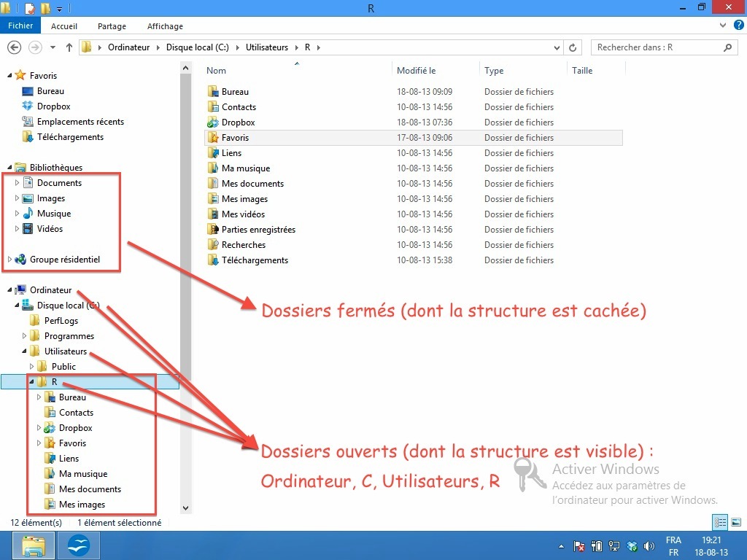Open the Action Center flag icon

578,546
